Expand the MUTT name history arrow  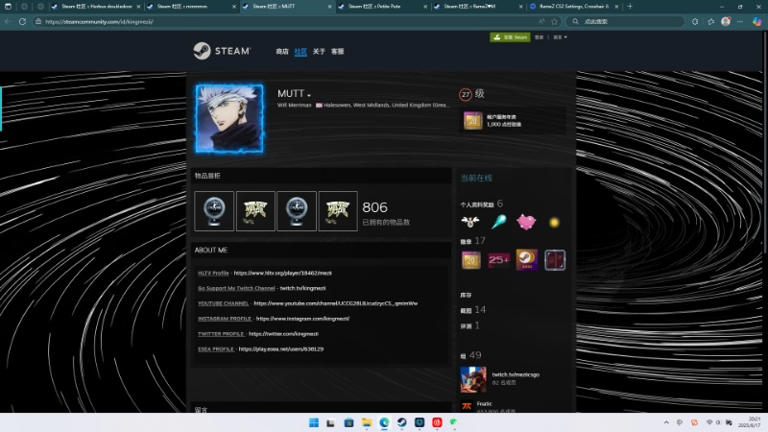309,95
